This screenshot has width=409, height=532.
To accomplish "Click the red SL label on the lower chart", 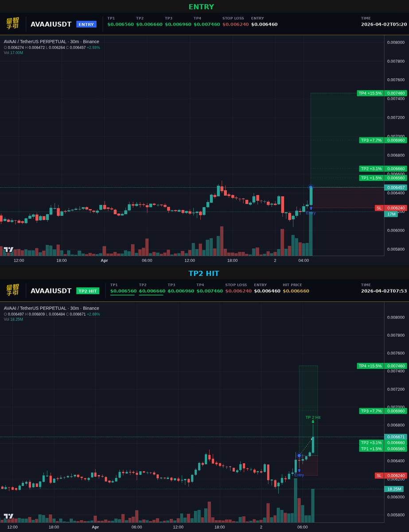I will [x=379, y=476].
